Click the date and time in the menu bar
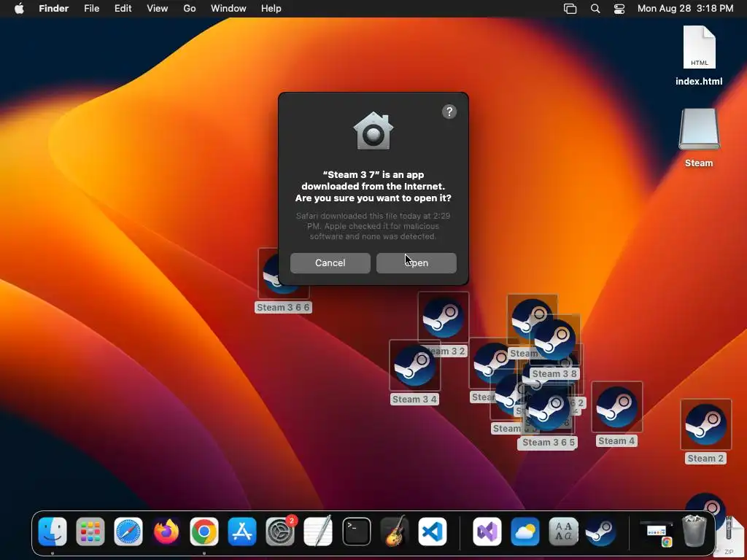Viewport: 747px width, 560px height. 685,9
